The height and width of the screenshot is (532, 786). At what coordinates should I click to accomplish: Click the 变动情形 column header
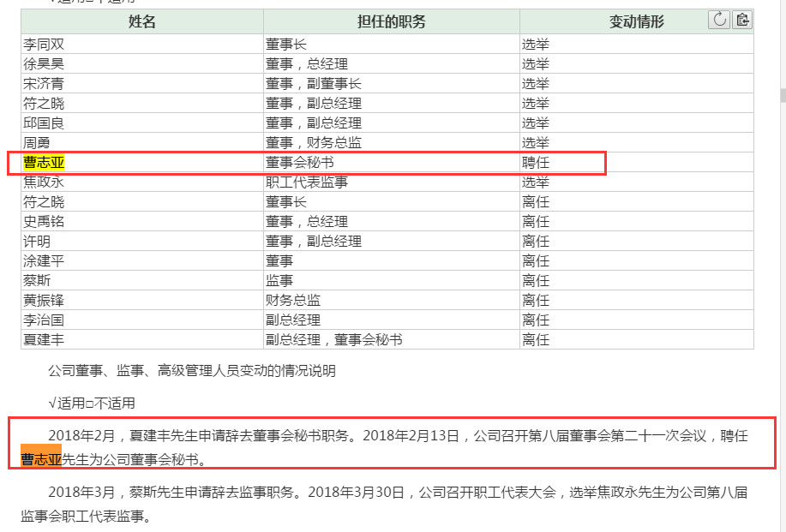coord(636,21)
